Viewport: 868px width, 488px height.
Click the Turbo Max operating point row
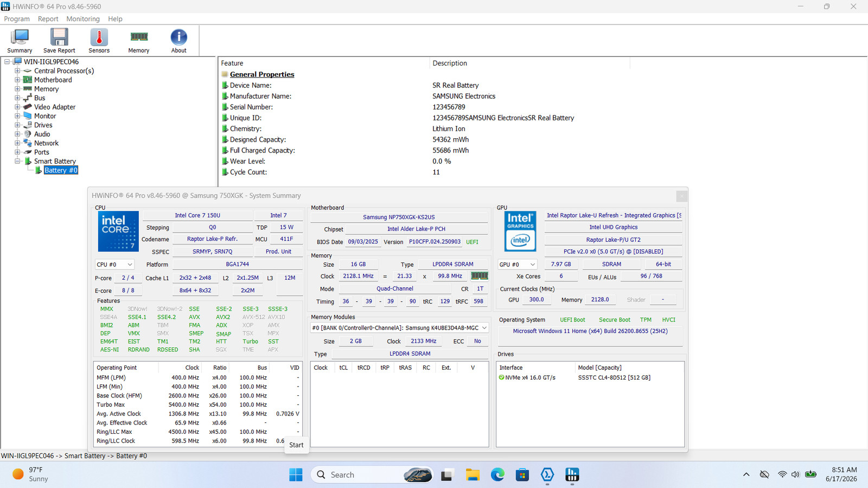pyautogui.click(x=198, y=404)
